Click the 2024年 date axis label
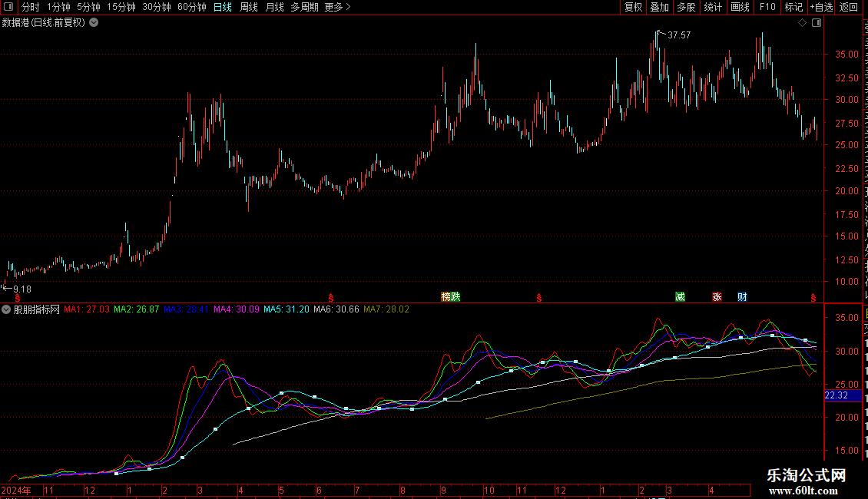This screenshot has width=868, height=499. point(16,491)
